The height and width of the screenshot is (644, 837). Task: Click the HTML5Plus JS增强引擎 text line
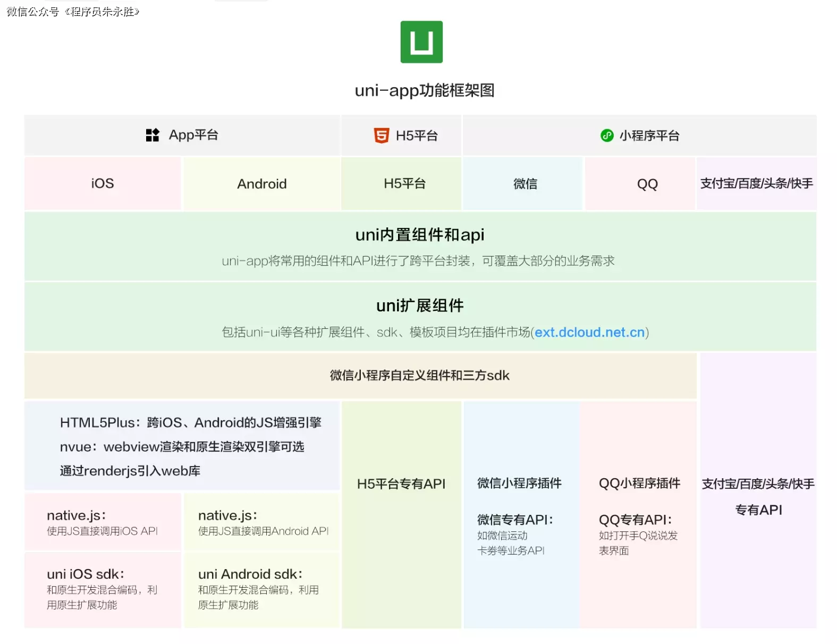click(190, 422)
